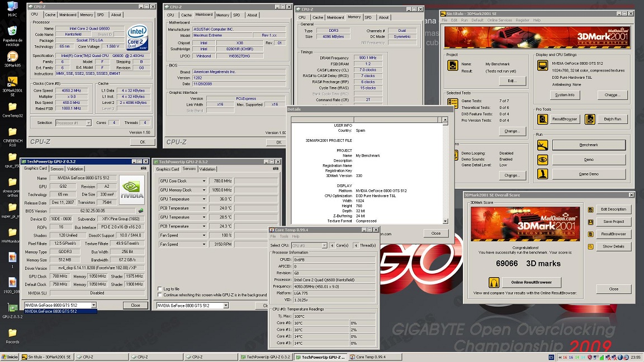Image resolution: width=644 pixels, height=362 pixels.
Task: Switch to the SPD tab in CPU-Z Memory window
Action: (368, 18)
